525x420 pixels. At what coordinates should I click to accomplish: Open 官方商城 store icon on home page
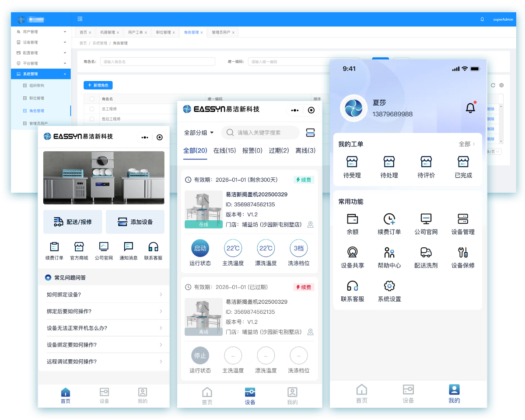coord(79,246)
